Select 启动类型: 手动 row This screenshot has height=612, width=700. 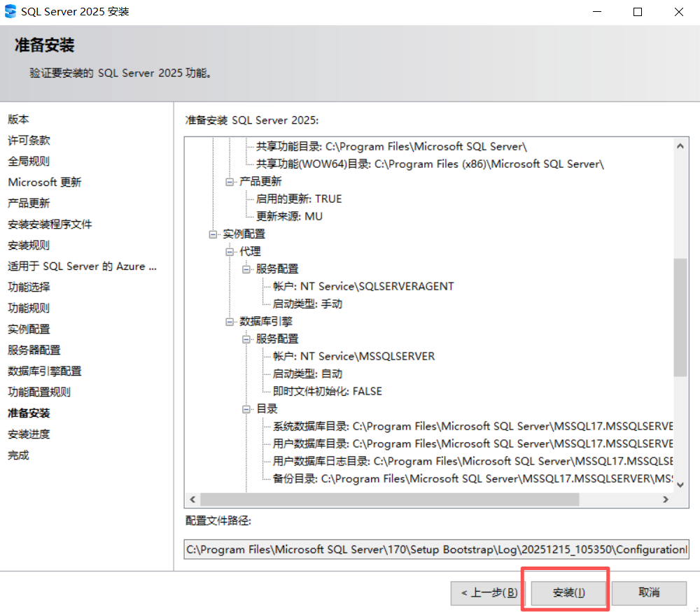(307, 304)
